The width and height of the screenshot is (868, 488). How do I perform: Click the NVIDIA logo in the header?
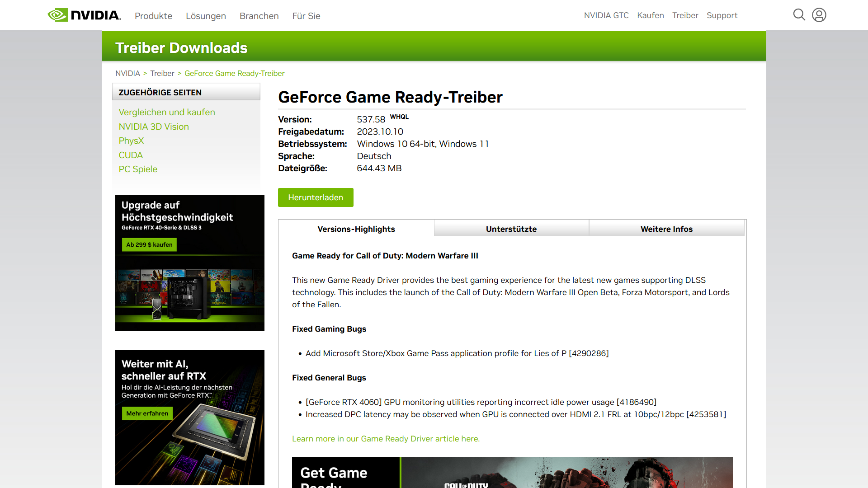[84, 15]
